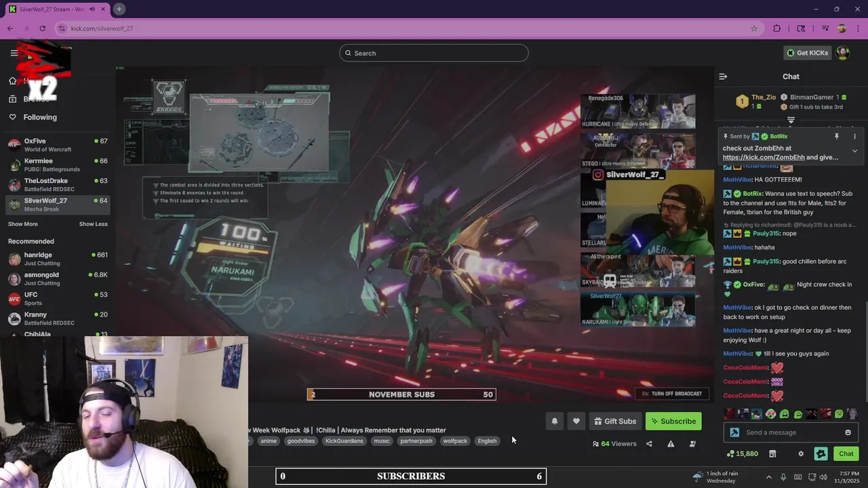Click address bar kick.com/silverwolf_27
868x488 pixels.
point(102,28)
